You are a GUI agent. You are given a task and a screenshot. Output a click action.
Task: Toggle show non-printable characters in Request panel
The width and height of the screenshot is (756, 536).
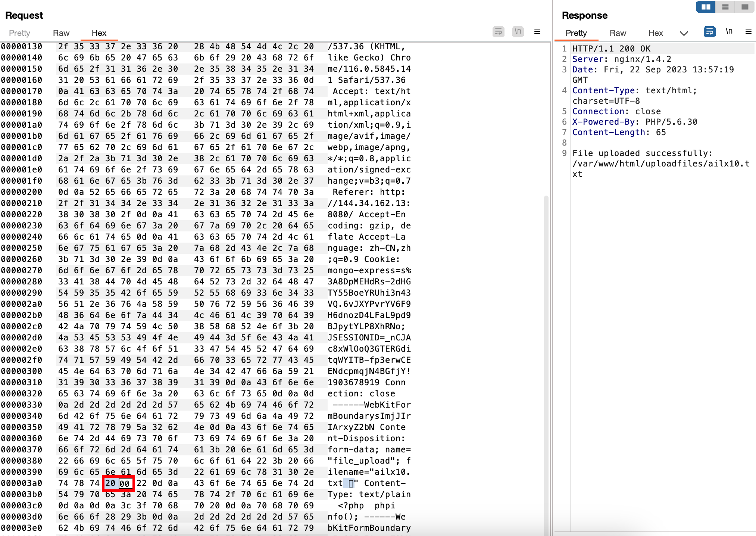tap(518, 32)
